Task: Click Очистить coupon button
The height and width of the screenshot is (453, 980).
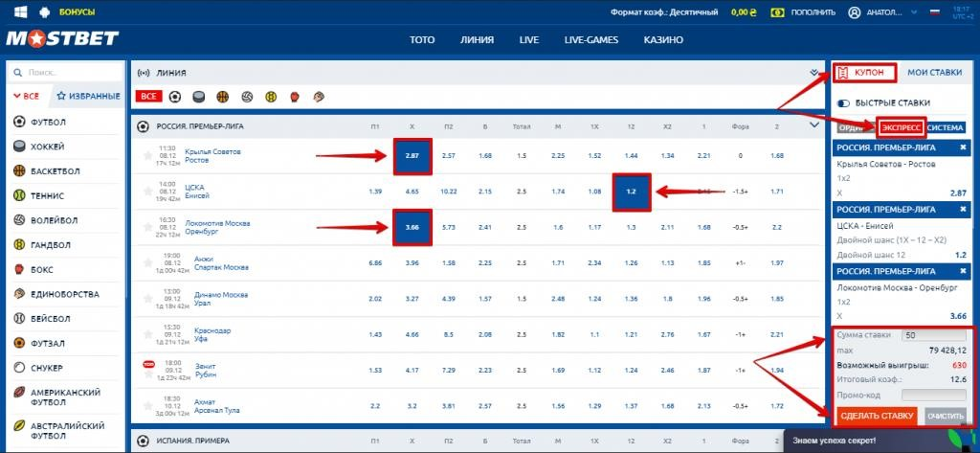Action: pos(946,416)
